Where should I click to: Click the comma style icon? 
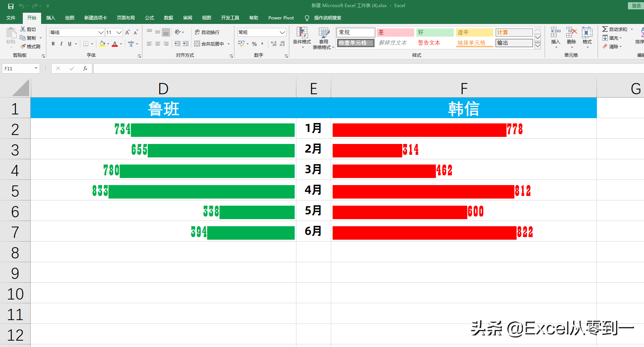(x=262, y=44)
